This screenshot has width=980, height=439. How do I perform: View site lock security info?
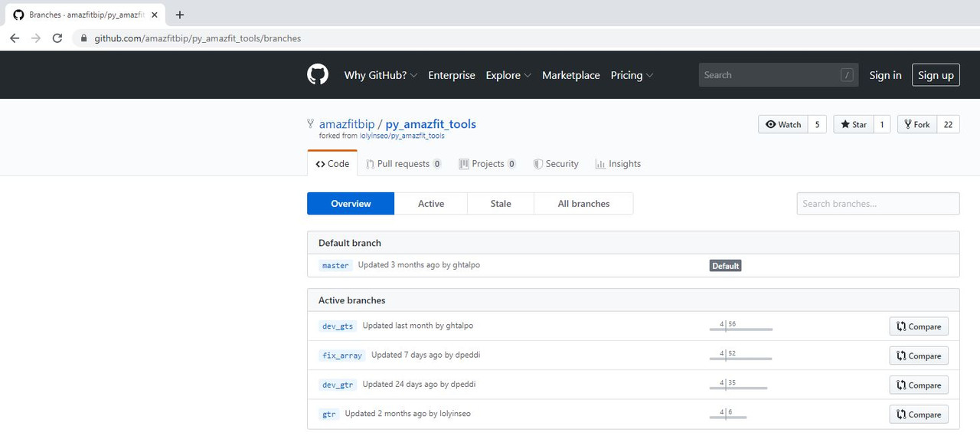83,38
